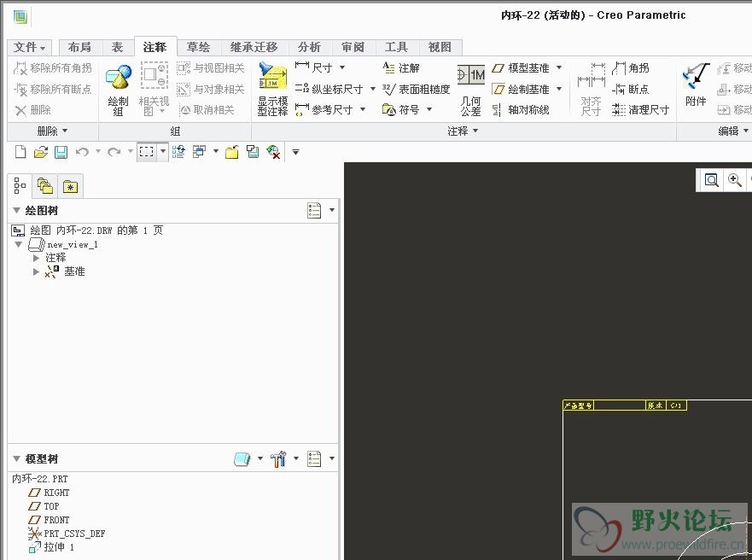Expand the 注释 node in drawing tree
This screenshot has height=560, width=752.
[36, 258]
